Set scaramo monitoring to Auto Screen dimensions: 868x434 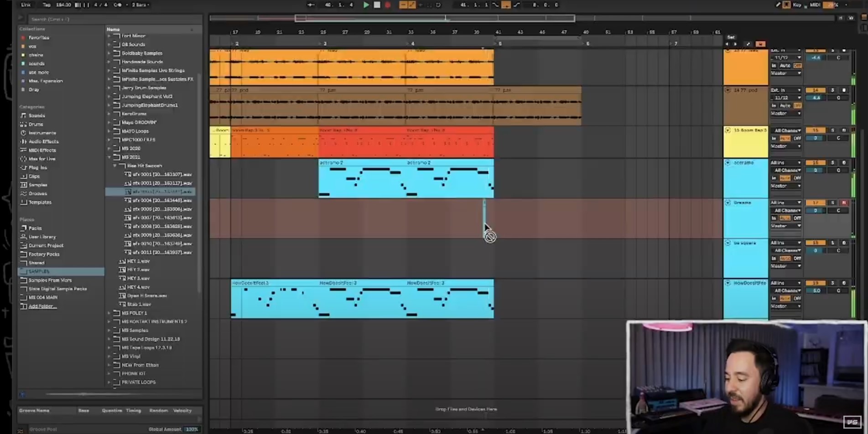[785, 178]
